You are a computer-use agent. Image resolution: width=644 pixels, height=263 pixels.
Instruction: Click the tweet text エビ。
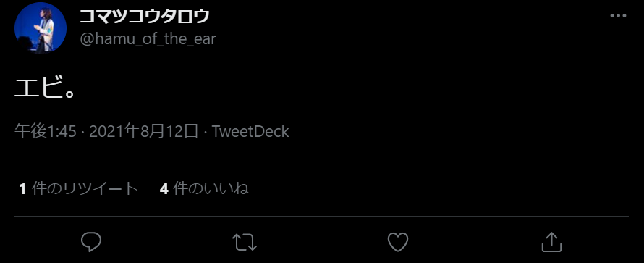point(45,88)
